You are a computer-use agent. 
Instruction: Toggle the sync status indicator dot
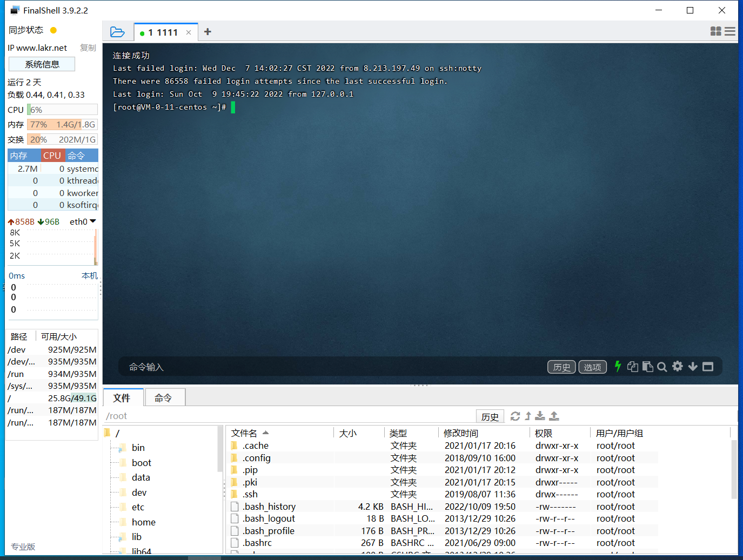click(x=53, y=30)
